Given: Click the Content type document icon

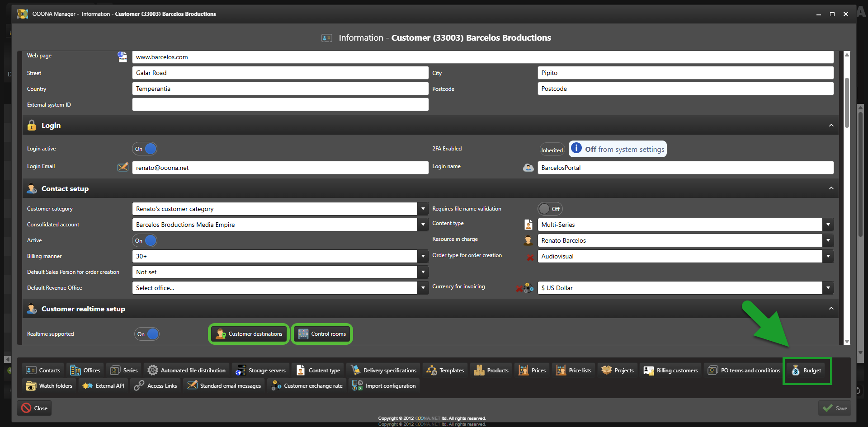Looking at the screenshot, I should [x=528, y=225].
